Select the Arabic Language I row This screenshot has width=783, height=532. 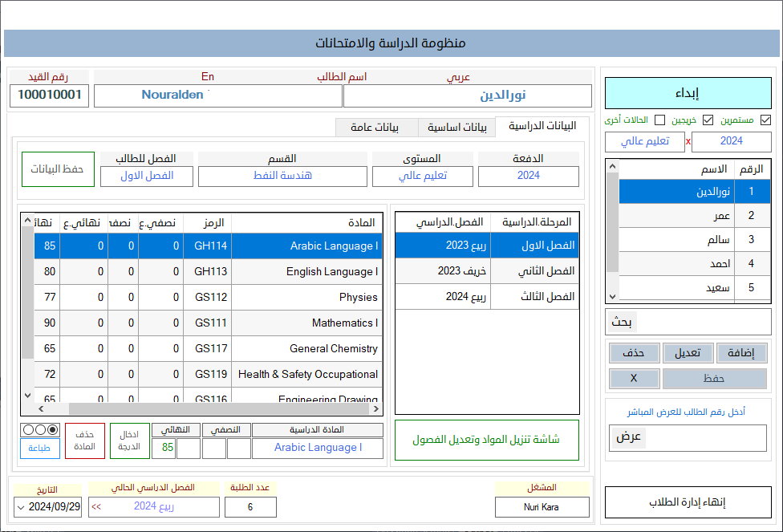(x=209, y=246)
